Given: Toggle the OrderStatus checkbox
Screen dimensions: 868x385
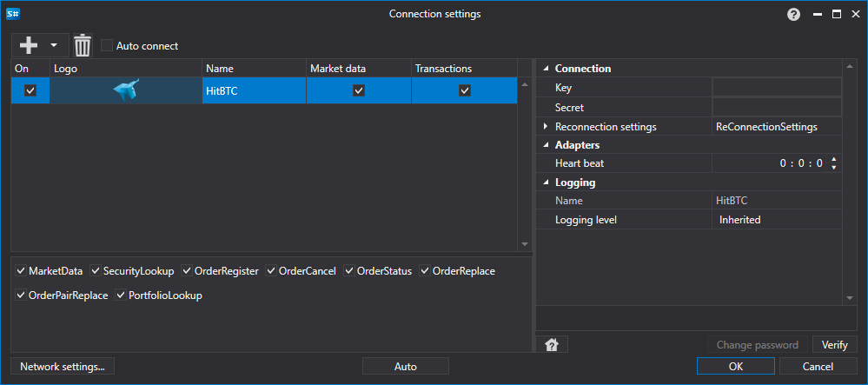Looking at the screenshot, I should (x=349, y=271).
